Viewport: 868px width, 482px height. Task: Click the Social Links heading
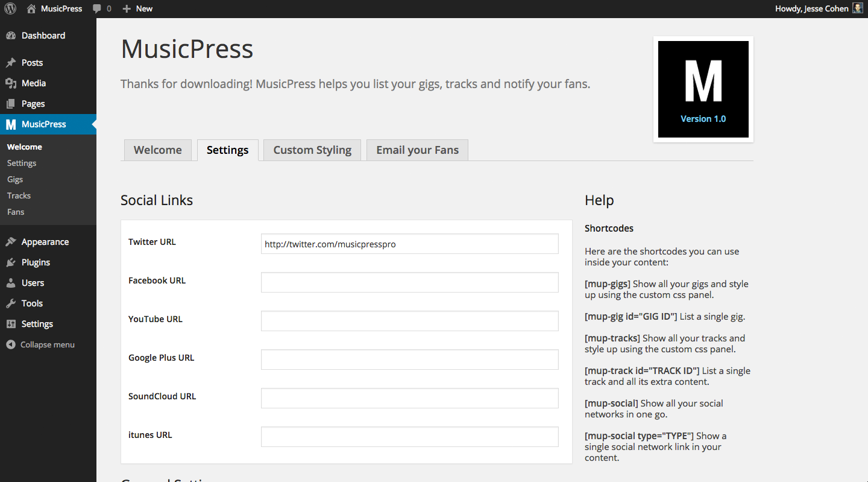[x=157, y=200]
